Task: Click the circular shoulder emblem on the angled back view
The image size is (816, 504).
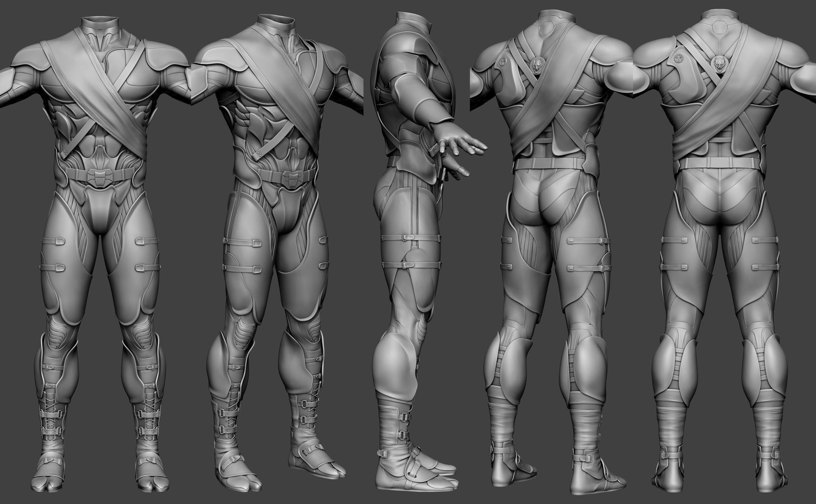Action: (x=504, y=61)
